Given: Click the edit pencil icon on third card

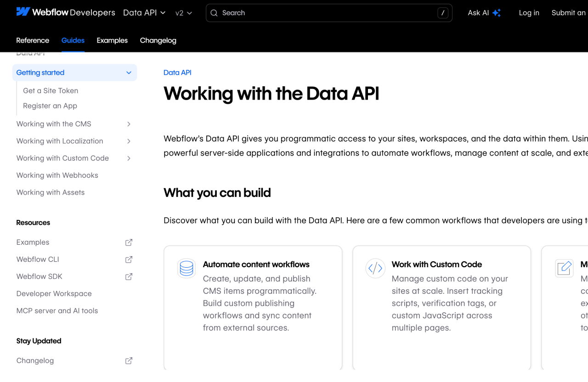Looking at the screenshot, I should pyautogui.click(x=564, y=269).
